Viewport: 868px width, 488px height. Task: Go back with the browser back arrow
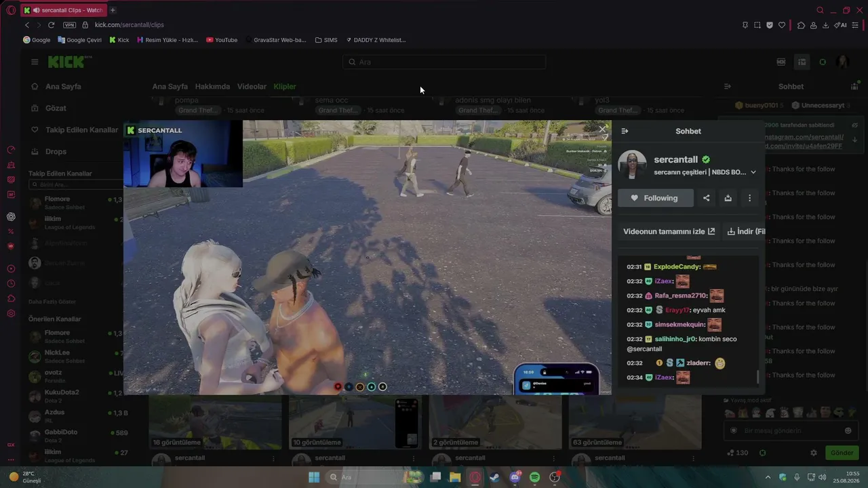(27, 25)
